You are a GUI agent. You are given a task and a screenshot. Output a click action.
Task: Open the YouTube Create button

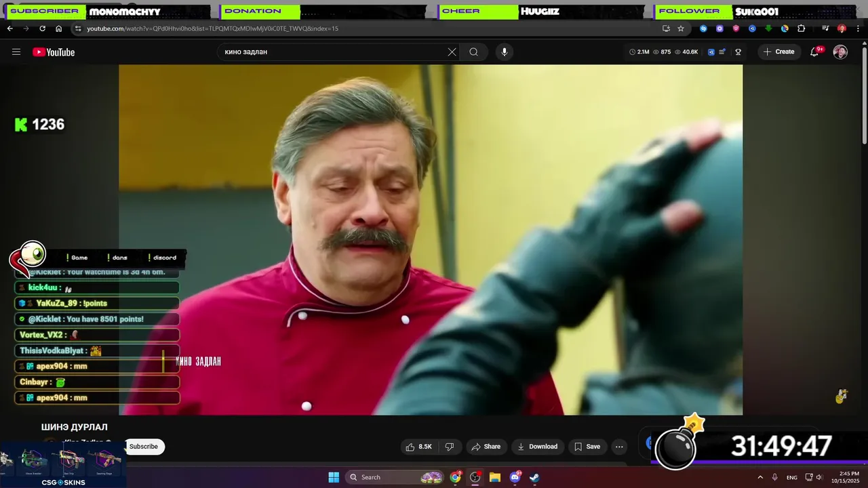click(778, 52)
